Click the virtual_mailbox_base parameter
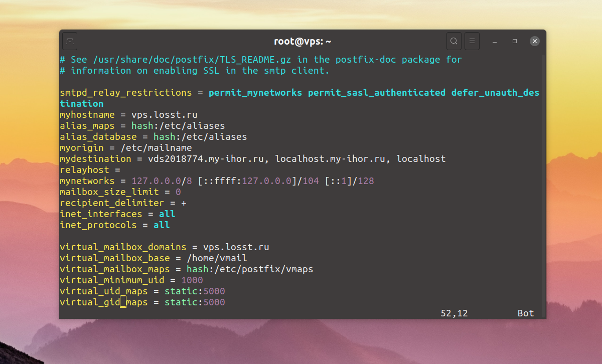Viewport: 602px width, 364px height. tap(115, 258)
